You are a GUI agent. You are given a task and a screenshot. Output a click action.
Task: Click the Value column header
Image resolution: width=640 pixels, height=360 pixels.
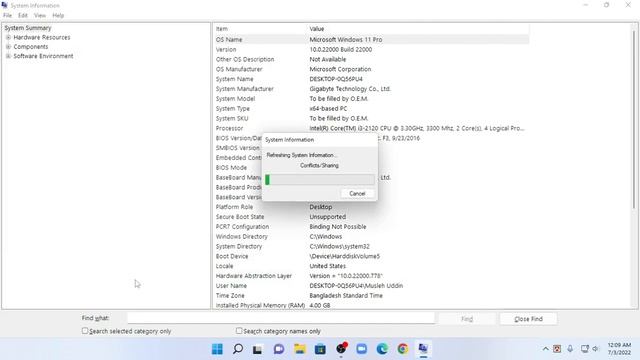(x=418, y=29)
